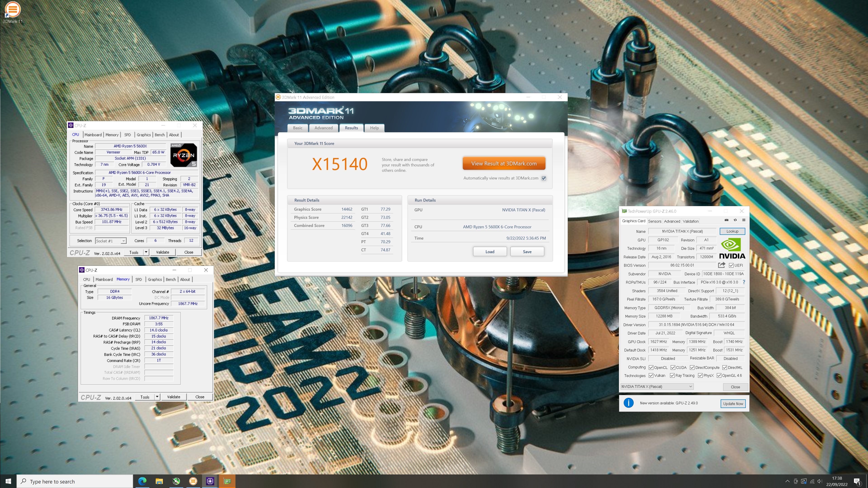Click the GPU-Z BIOS export share icon

tap(721, 265)
